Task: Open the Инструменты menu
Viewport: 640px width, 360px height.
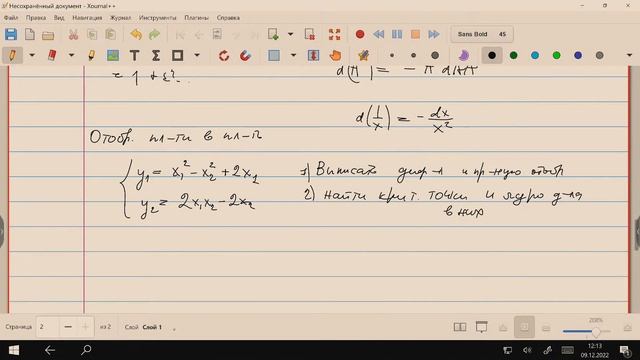Action: [158, 18]
